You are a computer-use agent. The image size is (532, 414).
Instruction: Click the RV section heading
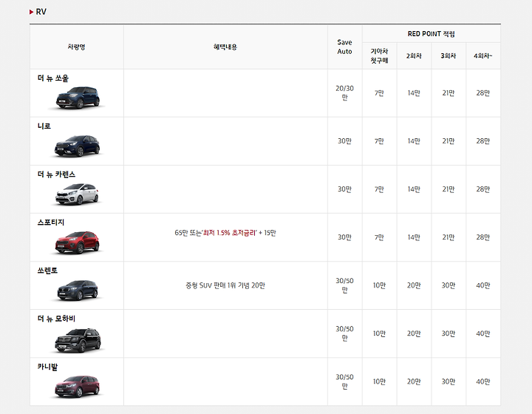point(41,12)
